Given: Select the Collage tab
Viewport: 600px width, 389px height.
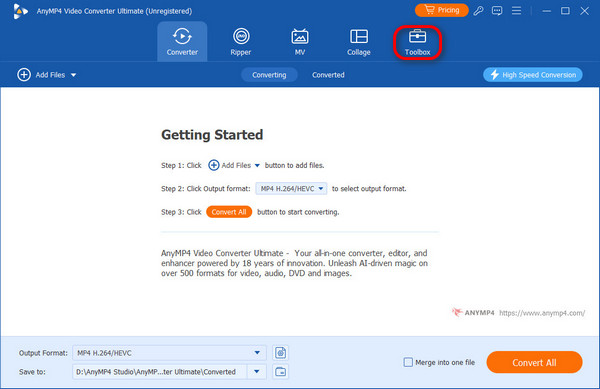Looking at the screenshot, I should [359, 42].
